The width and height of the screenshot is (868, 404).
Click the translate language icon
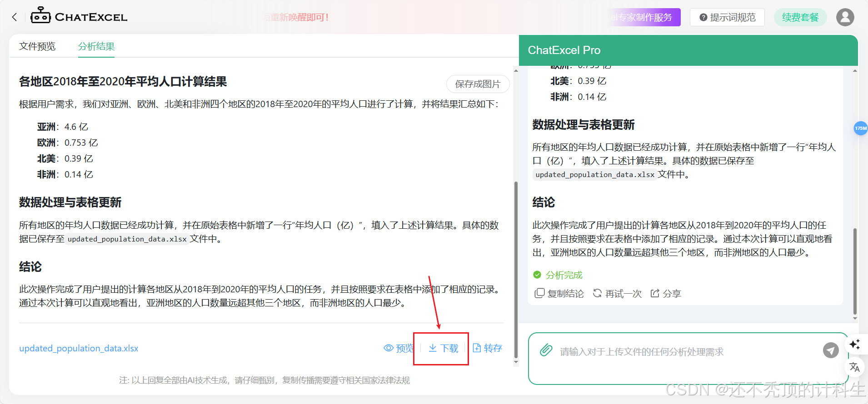(x=854, y=367)
